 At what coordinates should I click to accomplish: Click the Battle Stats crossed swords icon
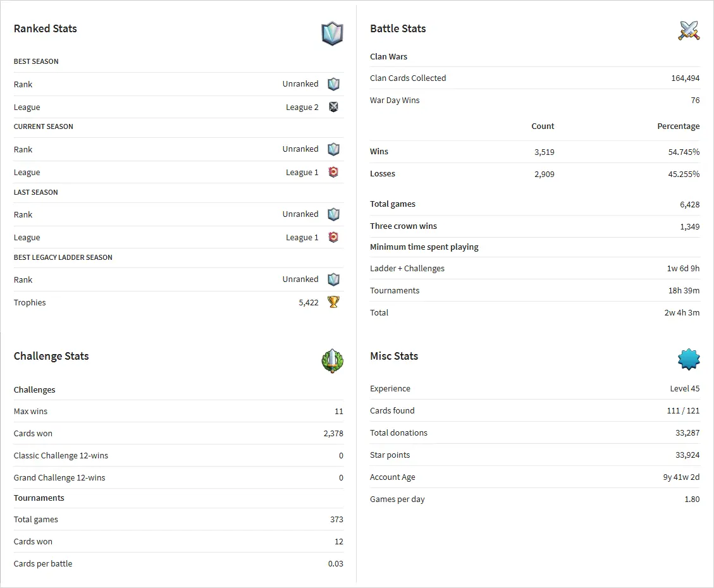click(x=689, y=30)
